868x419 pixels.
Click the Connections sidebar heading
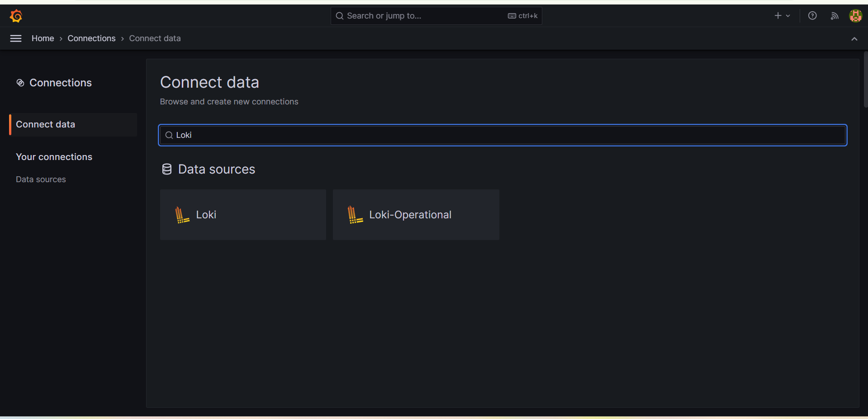tap(61, 83)
